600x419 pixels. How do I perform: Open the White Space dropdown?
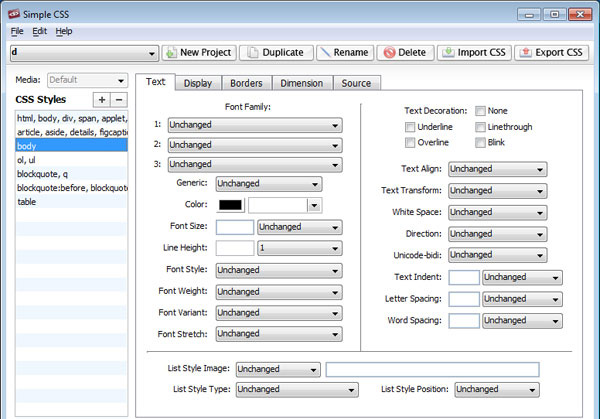497,212
